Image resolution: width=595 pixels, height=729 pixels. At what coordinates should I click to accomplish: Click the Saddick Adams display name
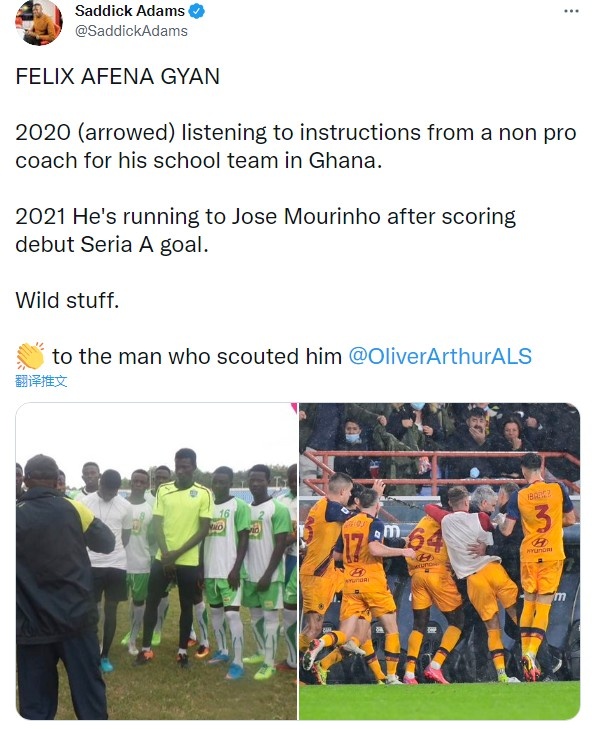pyautogui.click(x=130, y=11)
